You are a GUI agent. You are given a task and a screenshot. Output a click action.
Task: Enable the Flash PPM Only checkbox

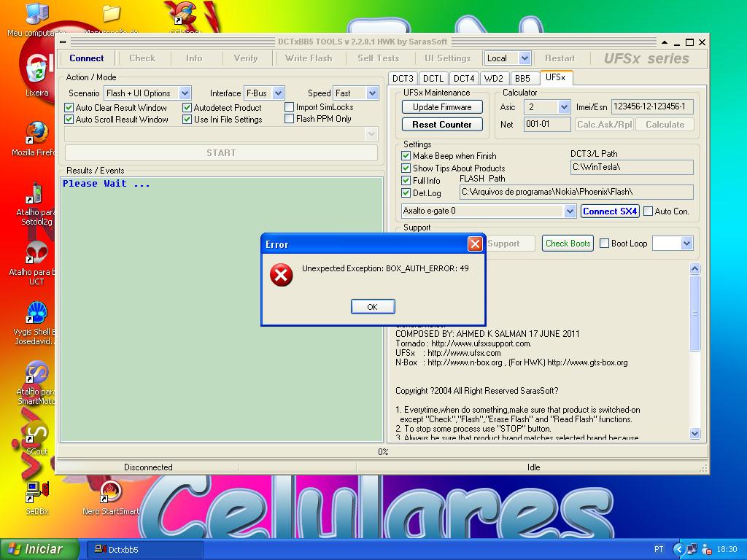click(x=289, y=119)
